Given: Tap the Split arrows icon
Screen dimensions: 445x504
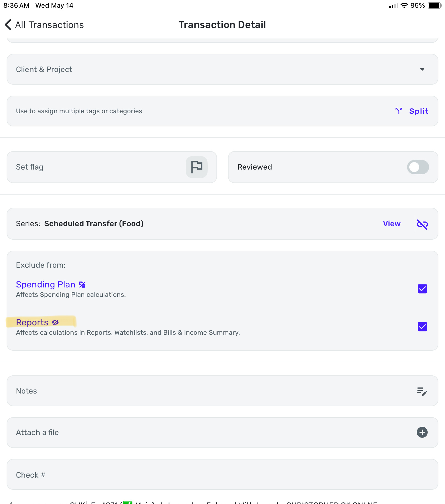Looking at the screenshot, I should (x=399, y=111).
